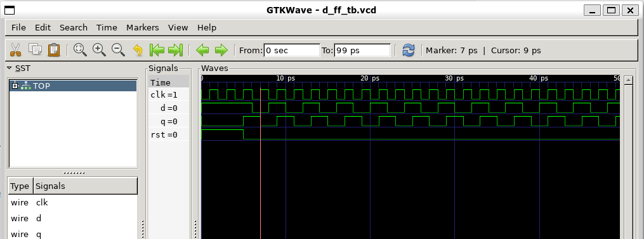Click the Zoom In magnifier icon
The height and width of the screenshot is (239, 644).
pyautogui.click(x=99, y=50)
